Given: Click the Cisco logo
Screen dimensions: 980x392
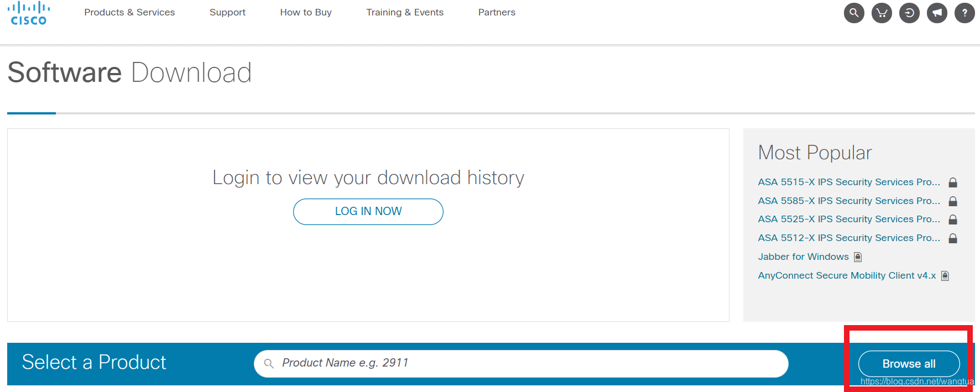Looking at the screenshot, I should 29,13.
